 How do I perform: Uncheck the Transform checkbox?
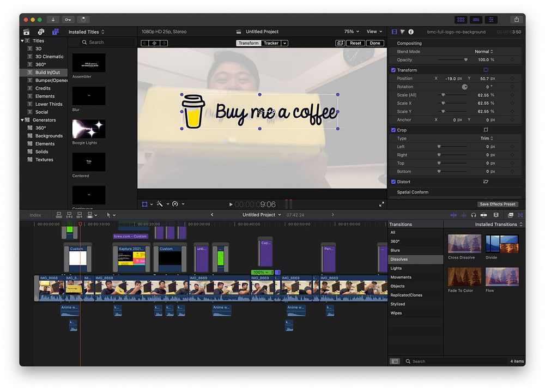[393, 70]
